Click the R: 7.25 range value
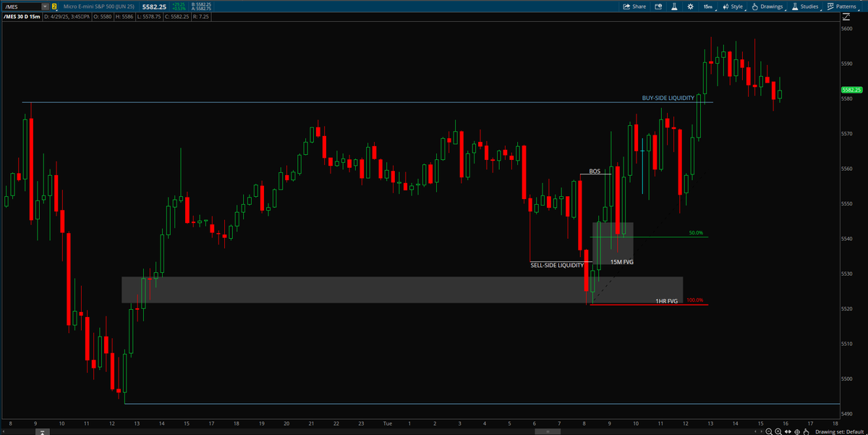 tap(200, 17)
